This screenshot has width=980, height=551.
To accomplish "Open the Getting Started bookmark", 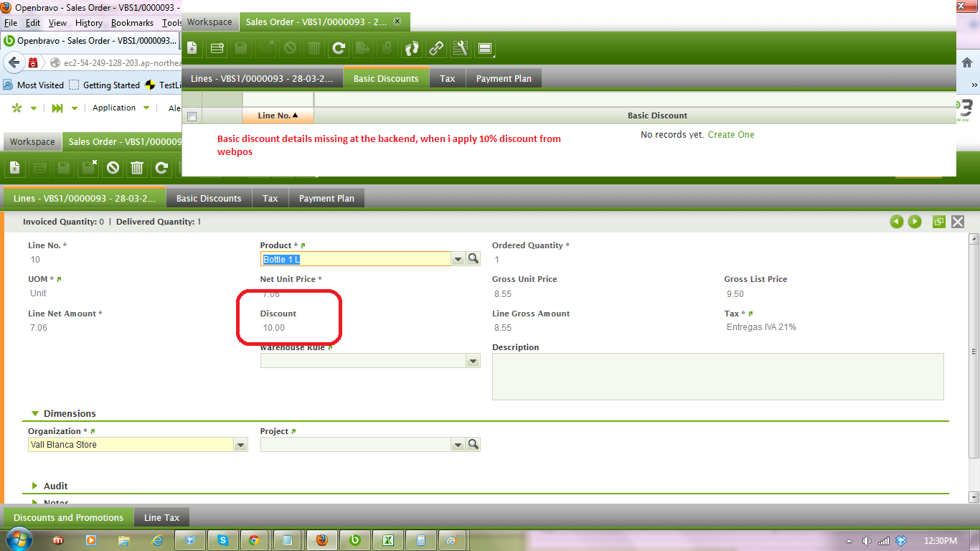I will (105, 85).
